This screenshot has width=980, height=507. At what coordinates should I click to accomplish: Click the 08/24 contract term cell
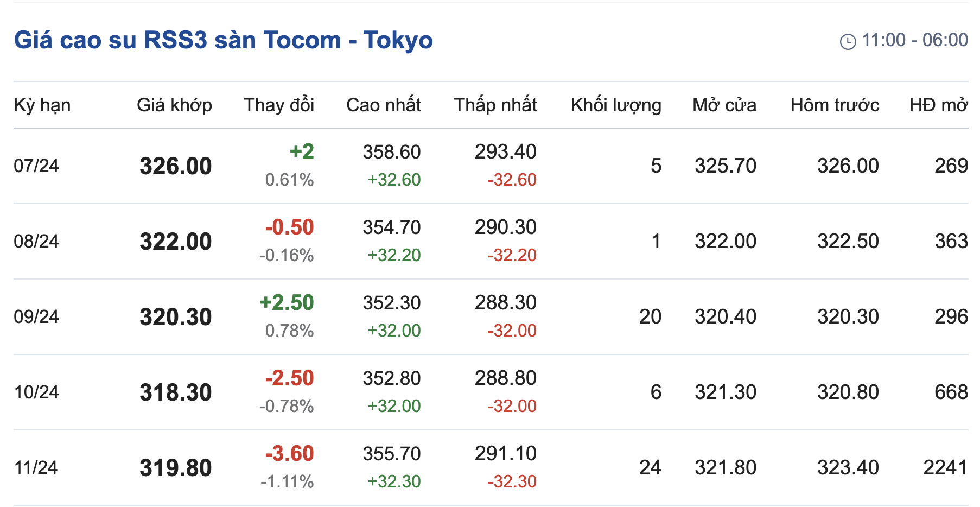[36, 241]
